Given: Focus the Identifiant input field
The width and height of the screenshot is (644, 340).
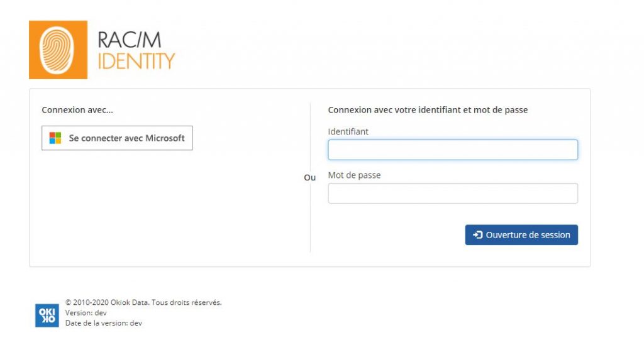Looking at the screenshot, I should point(453,150).
